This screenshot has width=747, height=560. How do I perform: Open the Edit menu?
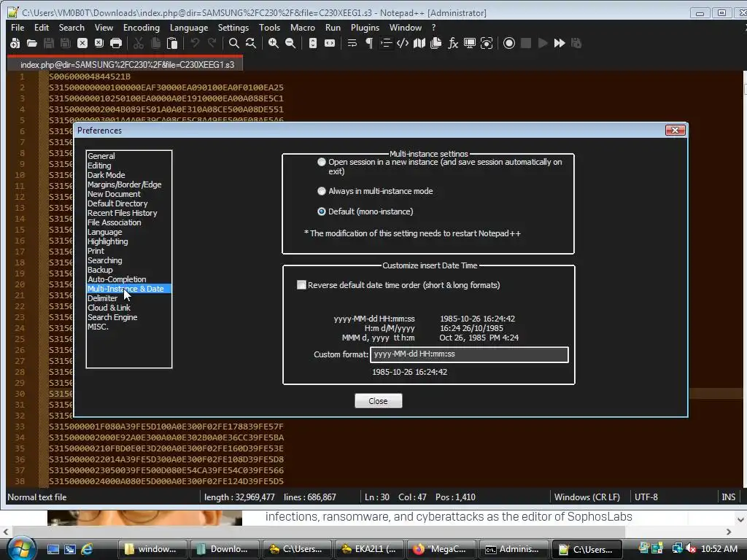pyautogui.click(x=42, y=28)
